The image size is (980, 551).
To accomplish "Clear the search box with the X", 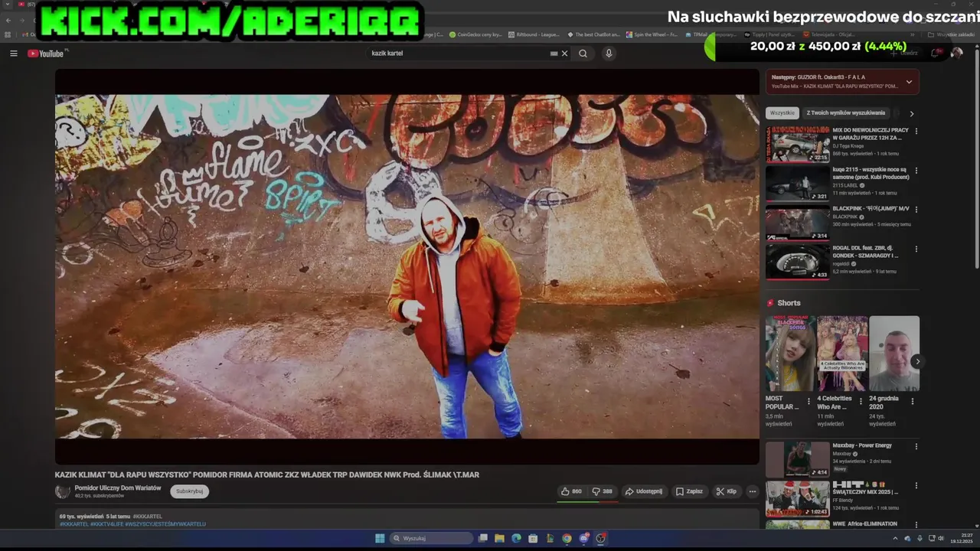I will pyautogui.click(x=565, y=54).
